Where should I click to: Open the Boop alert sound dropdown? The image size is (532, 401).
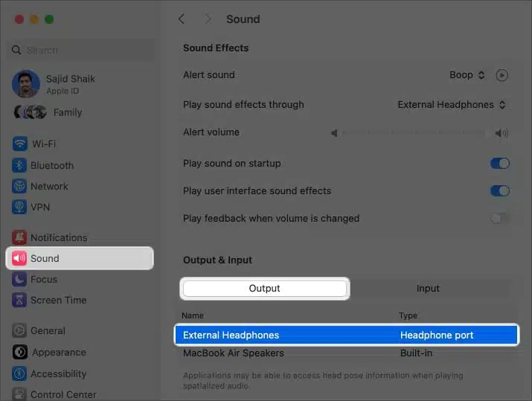467,75
